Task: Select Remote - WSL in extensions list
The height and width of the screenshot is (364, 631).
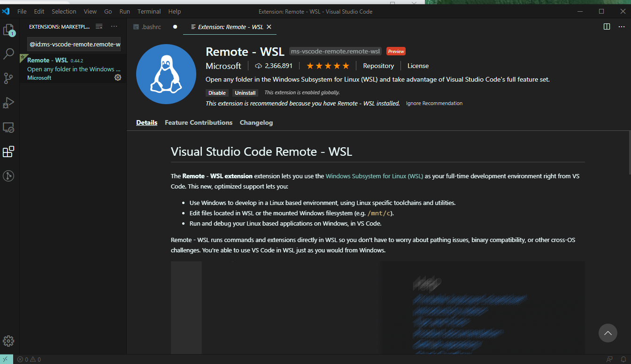Action: 73,69
